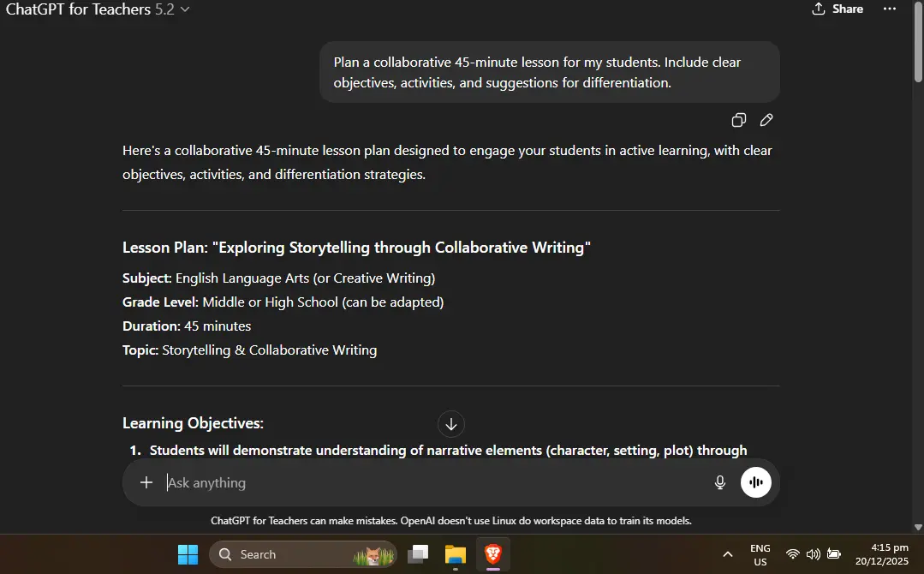Click the 'Topic: Storytelling' line

250,350
